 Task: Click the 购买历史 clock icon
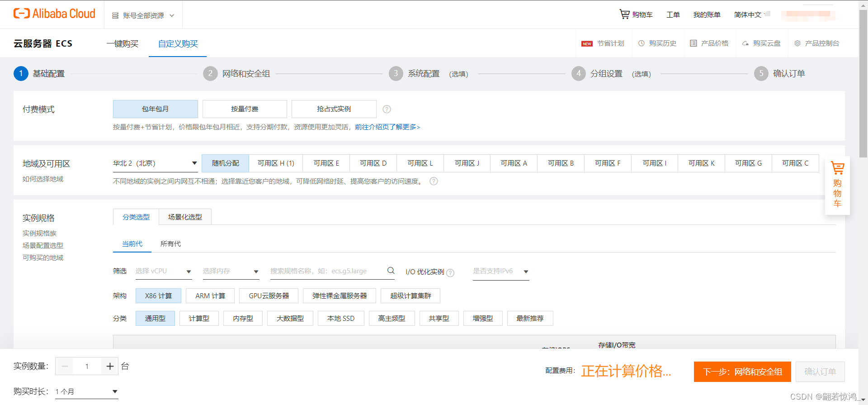coord(641,43)
